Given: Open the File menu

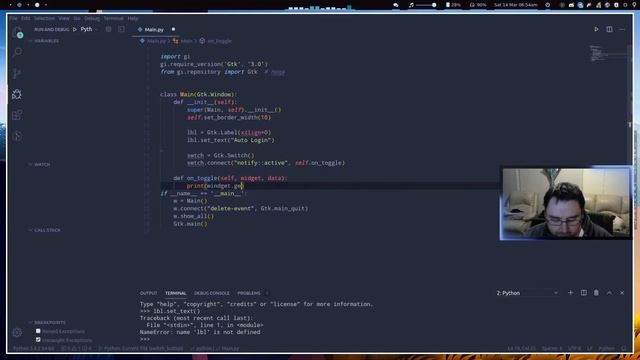Looking at the screenshot, I should [13, 18].
